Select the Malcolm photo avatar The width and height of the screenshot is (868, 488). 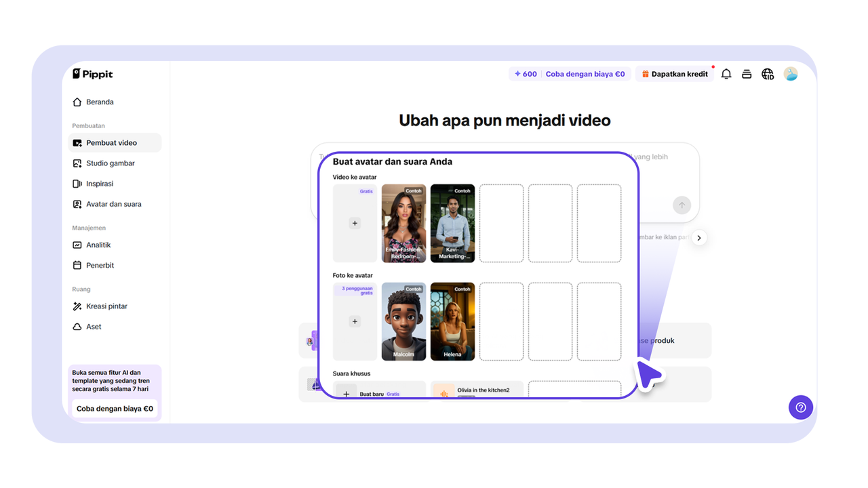click(x=403, y=321)
